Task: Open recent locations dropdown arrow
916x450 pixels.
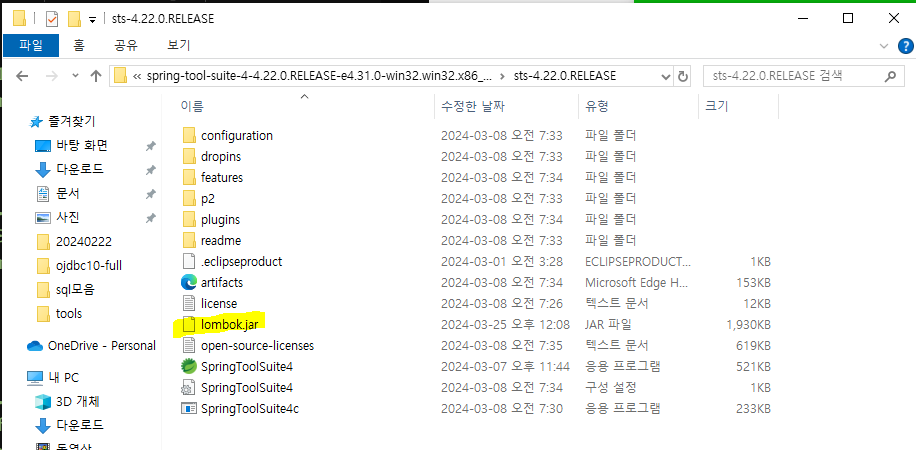Action: pos(75,76)
